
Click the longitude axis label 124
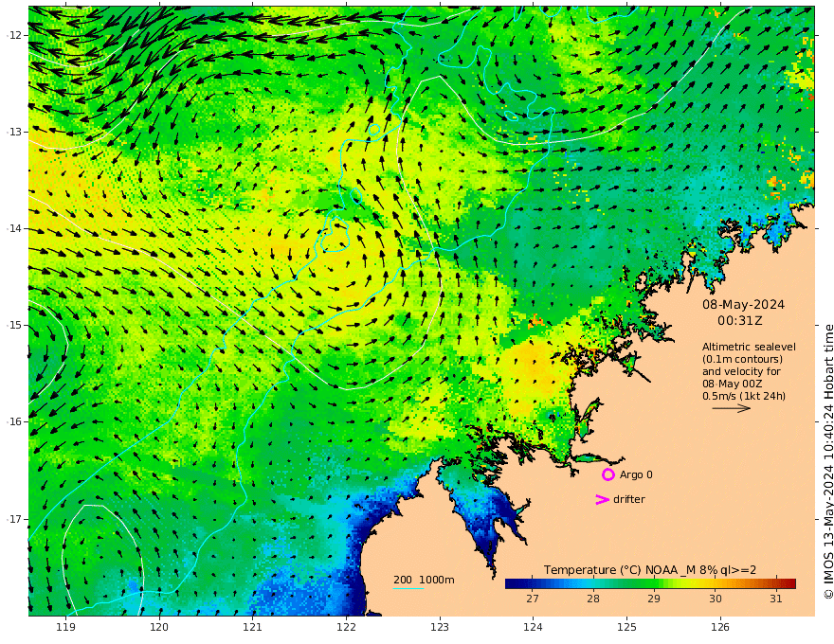click(533, 628)
